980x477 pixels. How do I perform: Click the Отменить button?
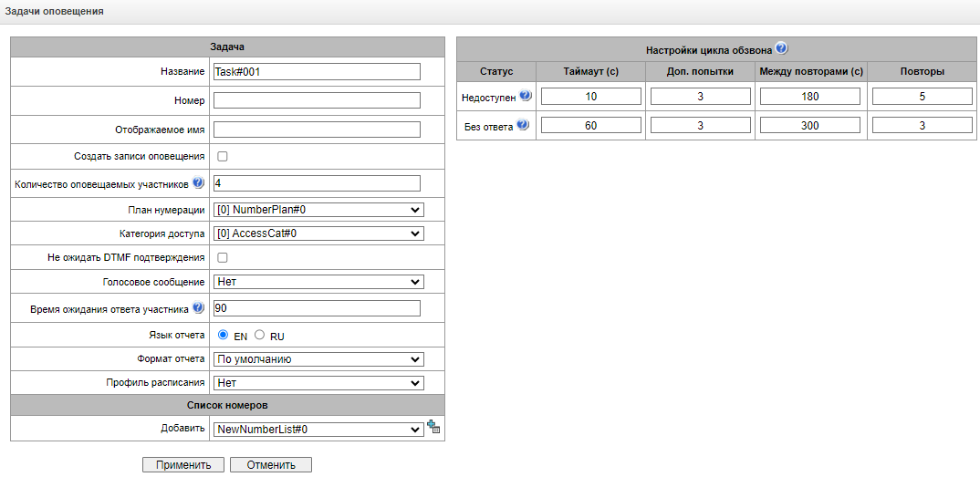(x=270, y=465)
